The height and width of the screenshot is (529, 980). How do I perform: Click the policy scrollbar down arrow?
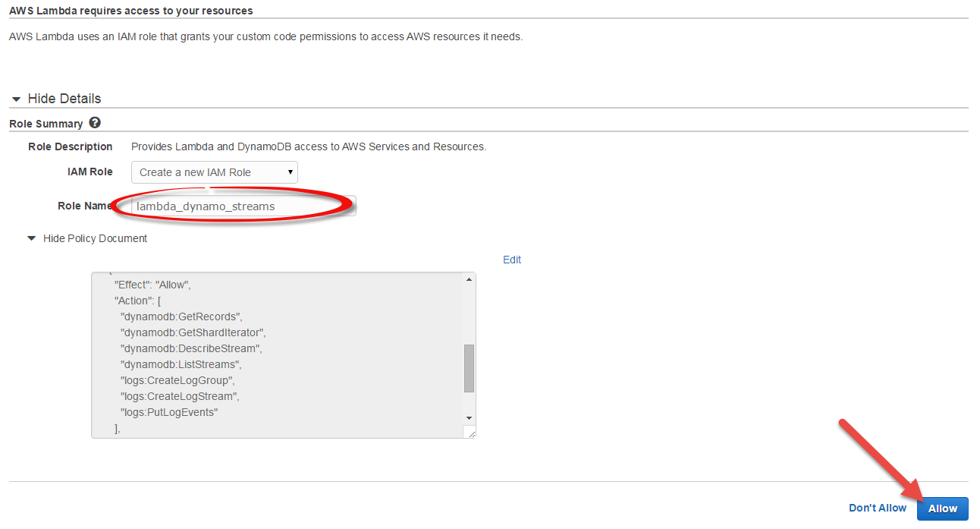pos(469,417)
